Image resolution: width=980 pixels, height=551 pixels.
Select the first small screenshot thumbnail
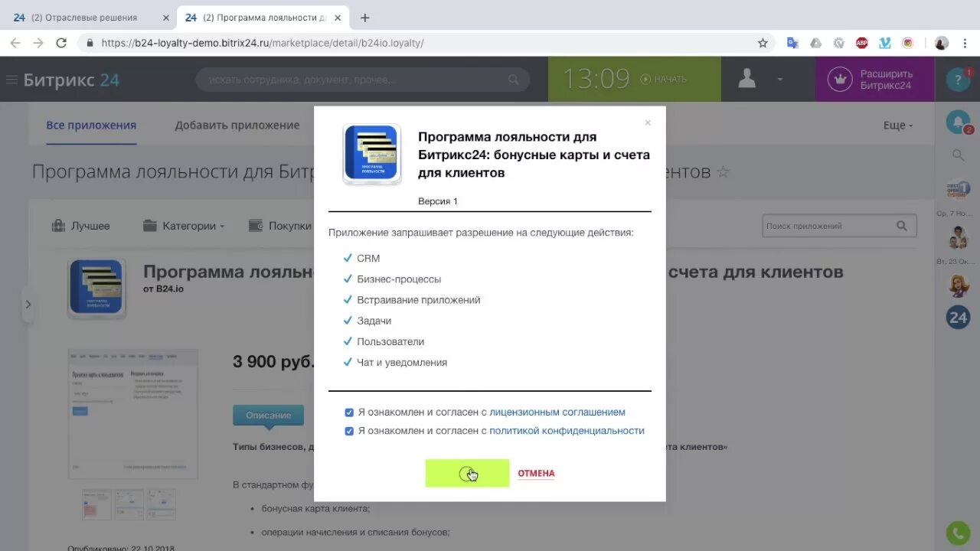point(96,504)
